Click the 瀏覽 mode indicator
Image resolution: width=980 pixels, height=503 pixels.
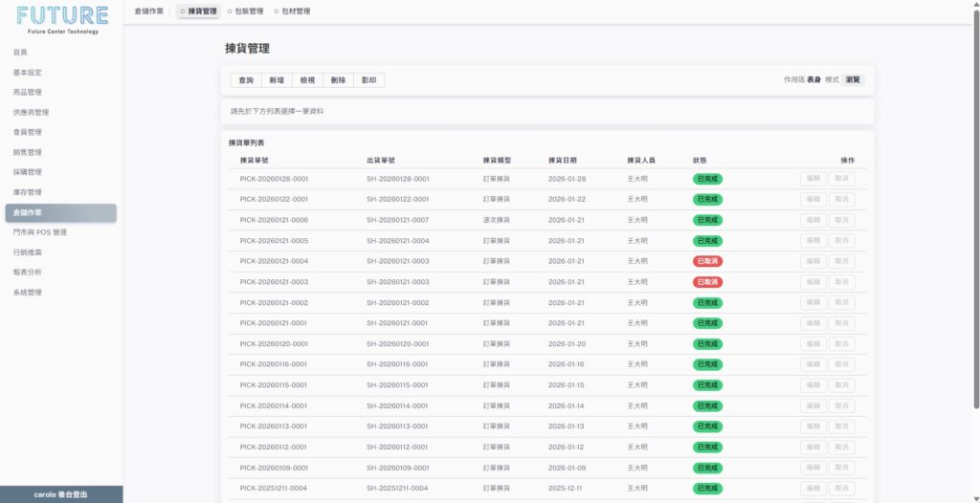pyautogui.click(x=853, y=80)
